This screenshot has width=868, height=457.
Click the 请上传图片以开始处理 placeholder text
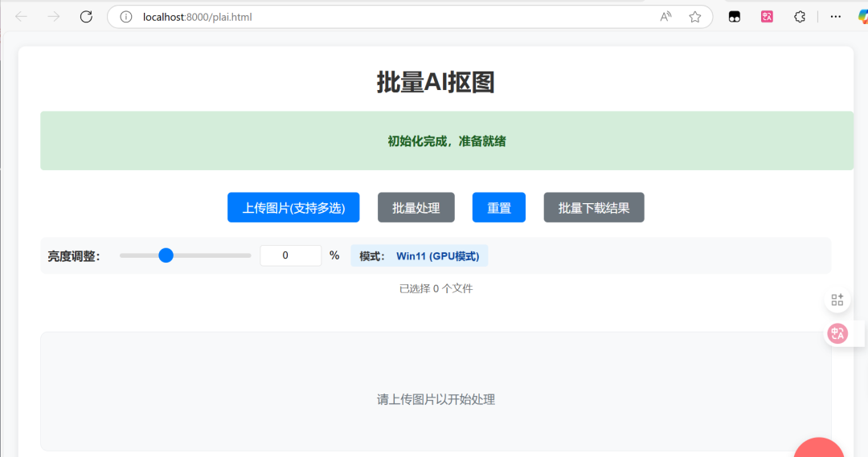point(436,399)
